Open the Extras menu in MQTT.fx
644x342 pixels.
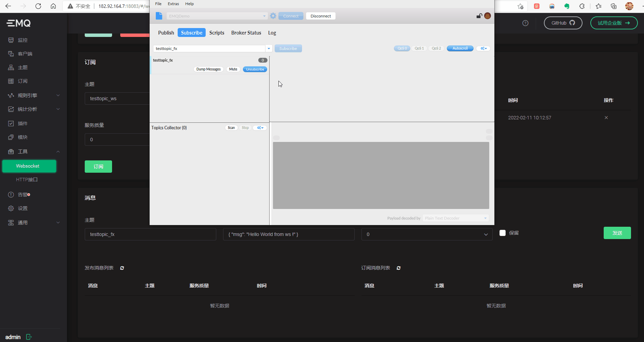173,4
